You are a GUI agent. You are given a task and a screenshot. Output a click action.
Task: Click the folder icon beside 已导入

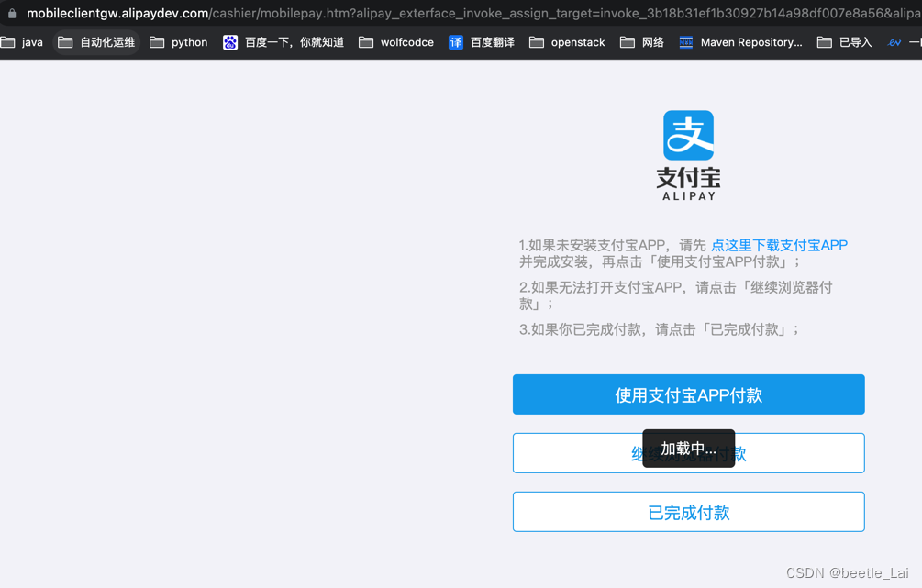pyautogui.click(x=825, y=42)
